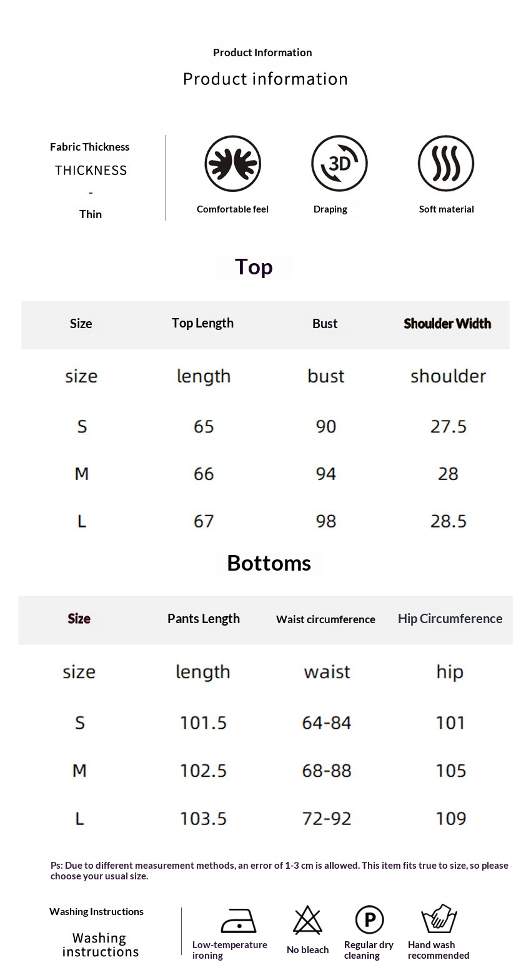
Task: Click the Soft material wavy icon
Action: click(x=446, y=164)
